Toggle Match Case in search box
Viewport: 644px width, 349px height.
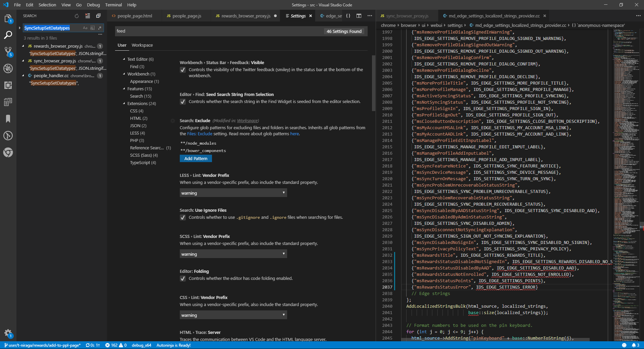point(85,28)
